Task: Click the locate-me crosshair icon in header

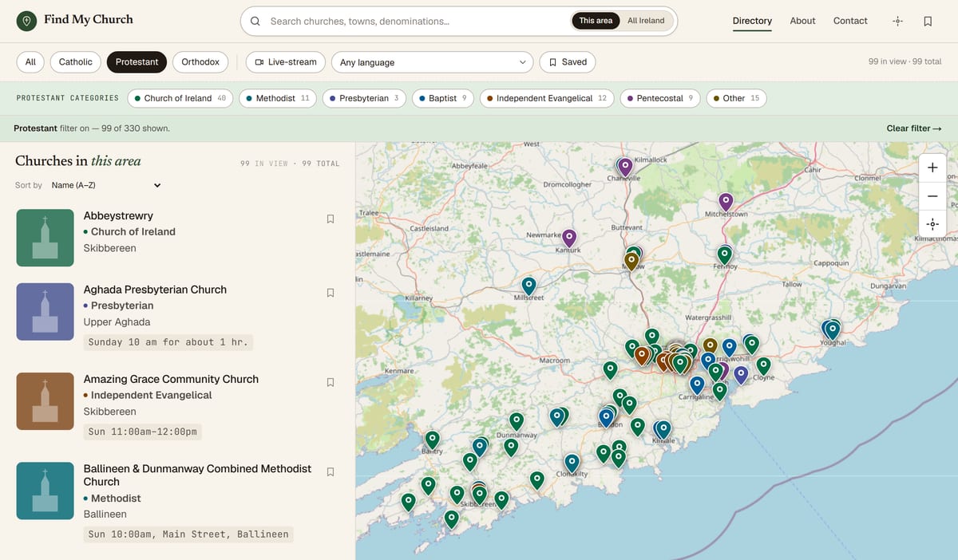Action: (x=897, y=22)
